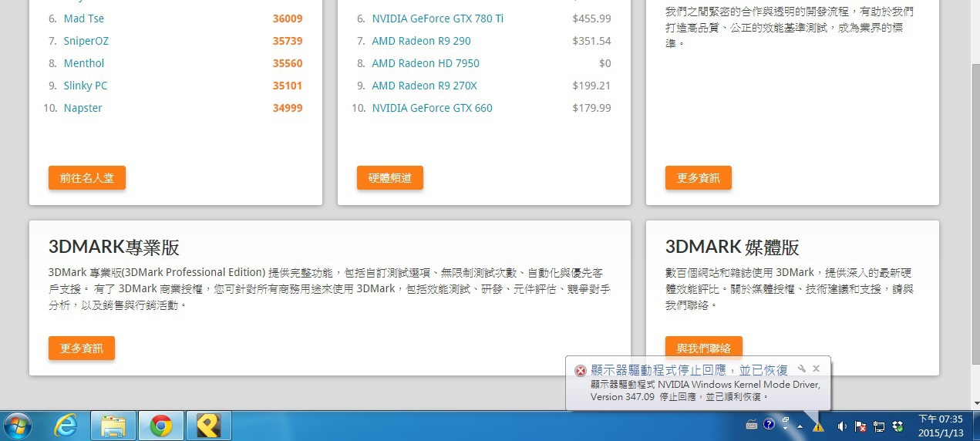Click price $179.99
Viewport: 980px width, 441px height.
coord(592,108)
